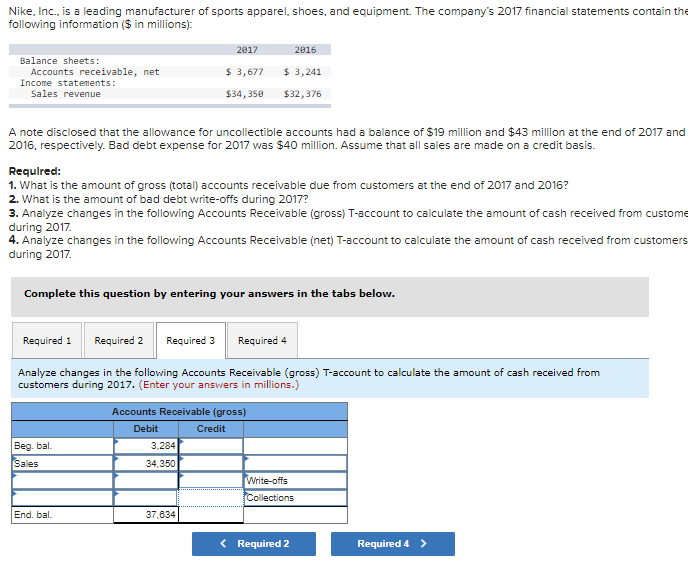Click the 'Balance sheets:' label
Viewport: 688px width, 568px height.
(x=60, y=61)
